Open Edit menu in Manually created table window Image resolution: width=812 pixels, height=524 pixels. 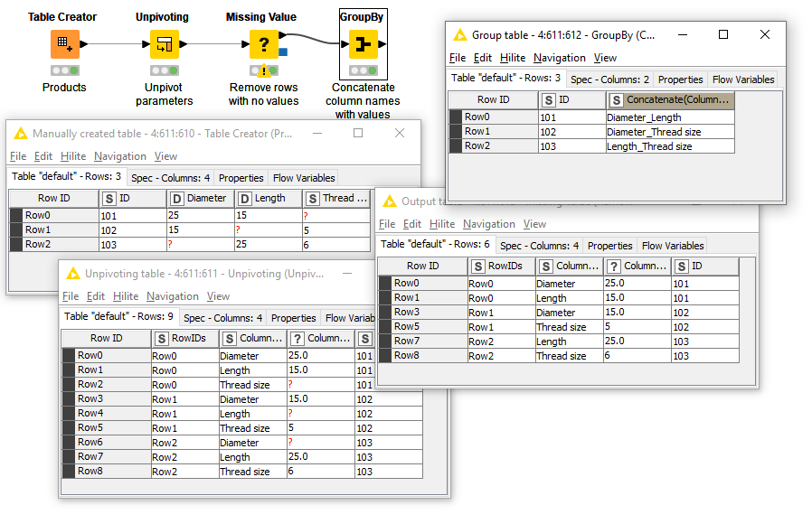coord(43,156)
